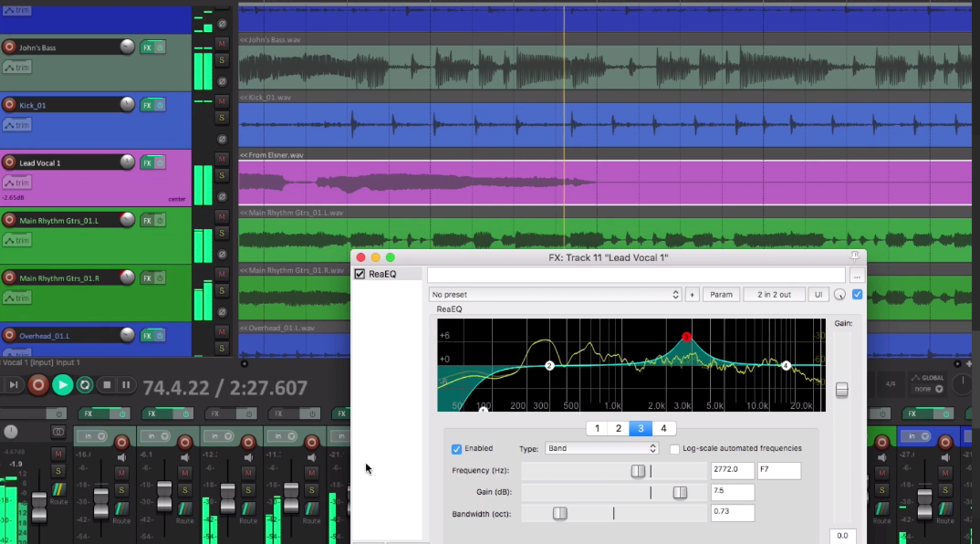Open input dropdown on -16.1 mixer strip
Viewport: 980px width, 544px height.
point(92,436)
